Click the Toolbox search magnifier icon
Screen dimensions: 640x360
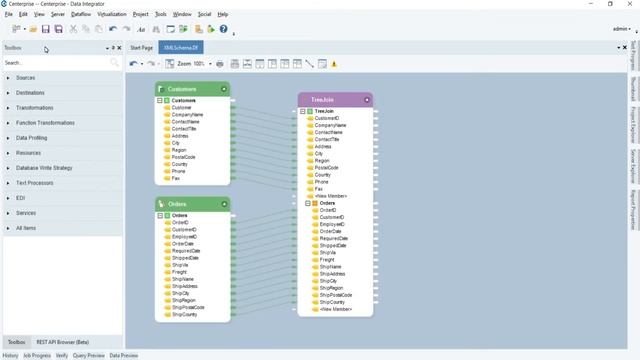coord(114,62)
